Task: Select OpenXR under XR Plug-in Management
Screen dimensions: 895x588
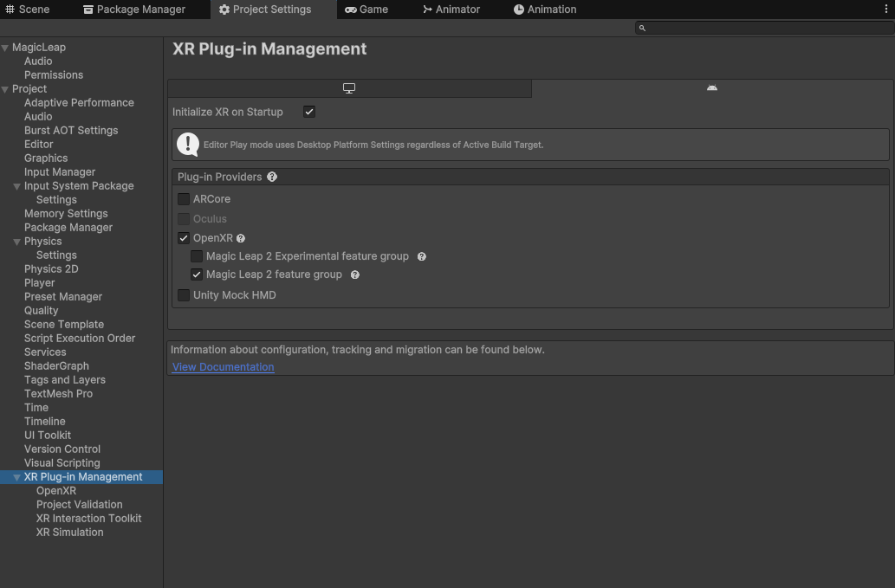Action: [x=55, y=490]
